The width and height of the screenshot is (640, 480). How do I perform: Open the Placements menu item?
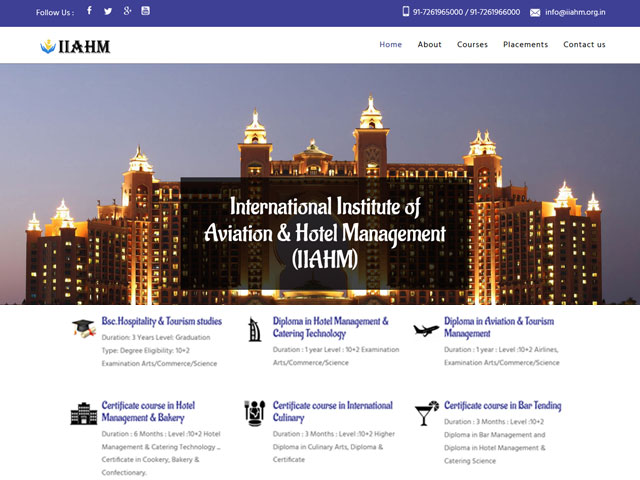[x=525, y=44]
